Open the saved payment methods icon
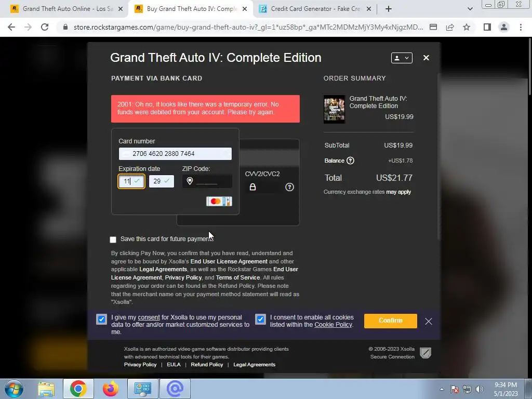This screenshot has height=399, width=532. click(x=433, y=27)
